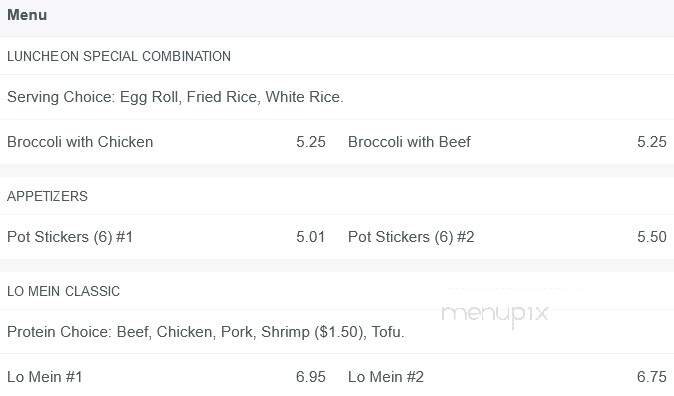Click the 5.01 price for Pot Stickers #1
This screenshot has width=674, height=396.
click(x=310, y=237)
